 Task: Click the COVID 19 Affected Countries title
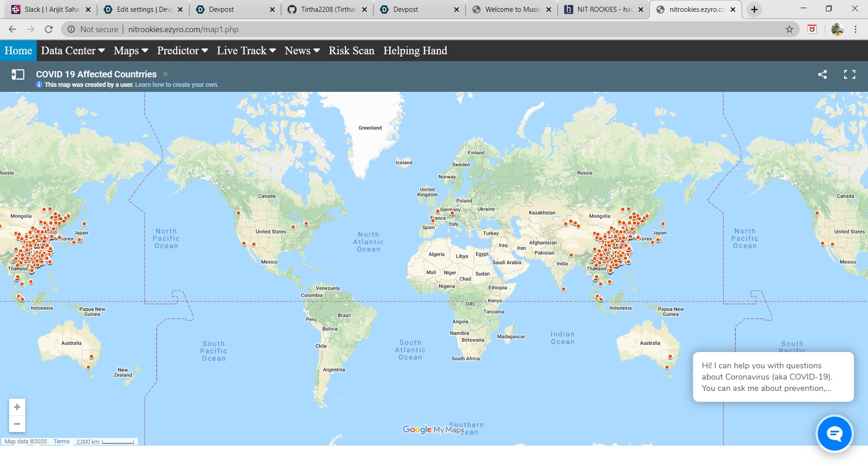96,74
